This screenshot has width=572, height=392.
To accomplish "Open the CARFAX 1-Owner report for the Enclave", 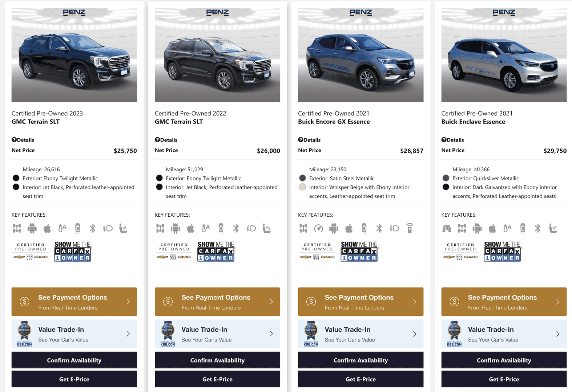I will (503, 252).
